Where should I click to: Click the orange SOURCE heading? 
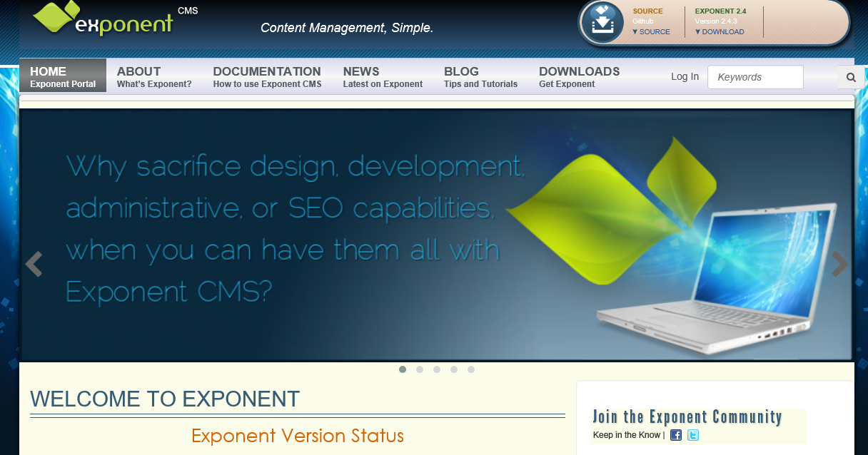click(647, 11)
